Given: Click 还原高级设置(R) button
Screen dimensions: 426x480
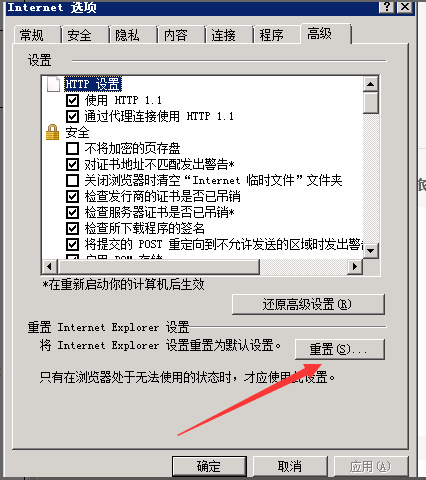Looking at the screenshot, I should coord(308,304).
